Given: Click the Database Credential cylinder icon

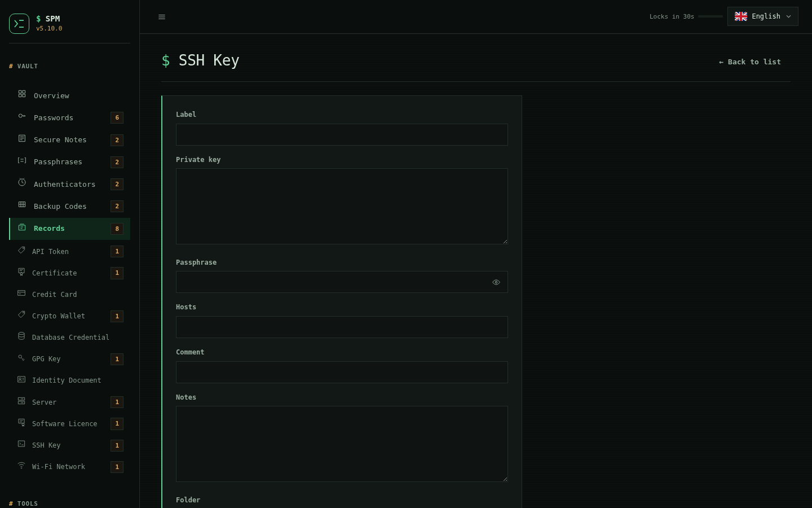Looking at the screenshot, I should tap(21, 336).
